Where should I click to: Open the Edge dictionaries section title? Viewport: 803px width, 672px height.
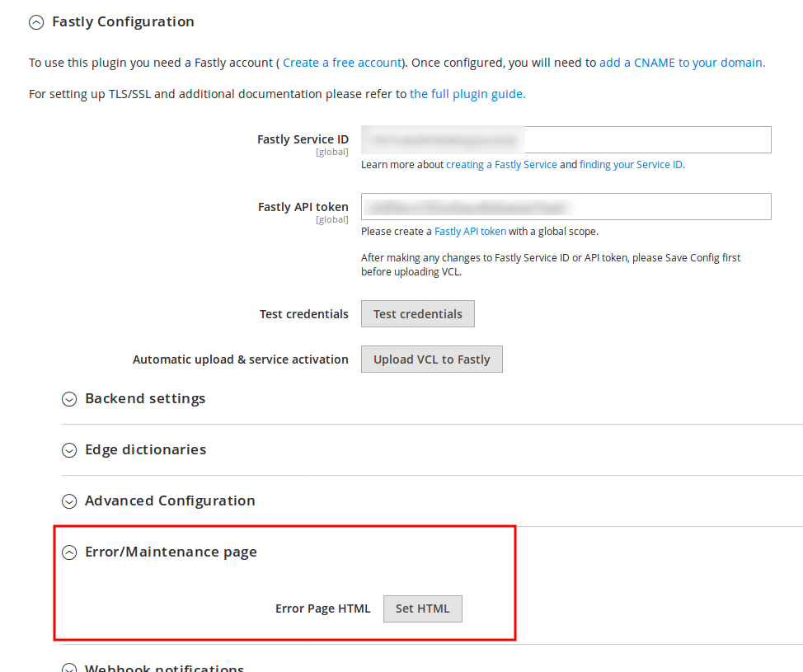pos(145,450)
